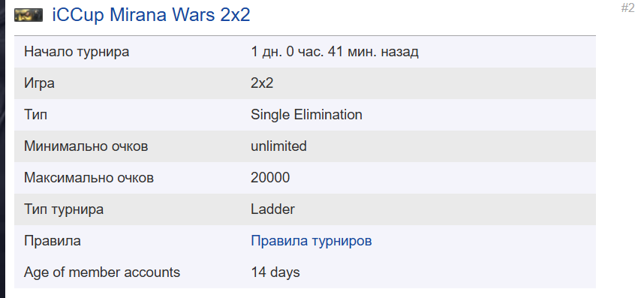This screenshot has height=298, width=644.
Task: Click the Single Elimination value
Action: click(x=306, y=115)
